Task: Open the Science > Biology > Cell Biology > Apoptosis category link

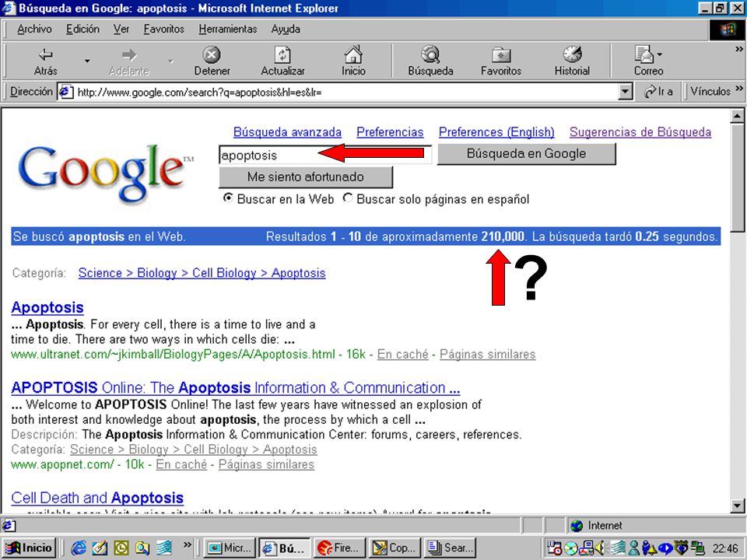Action: [x=202, y=273]
